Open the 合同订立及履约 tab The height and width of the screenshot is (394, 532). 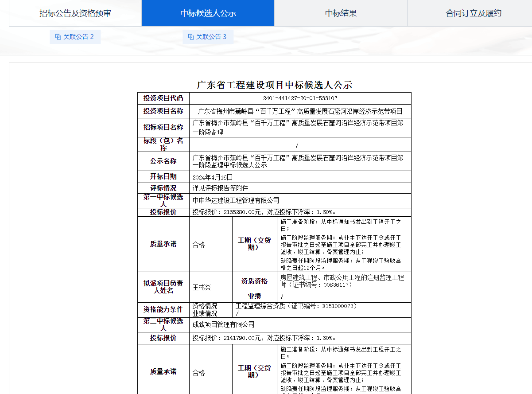click(474, 13)
